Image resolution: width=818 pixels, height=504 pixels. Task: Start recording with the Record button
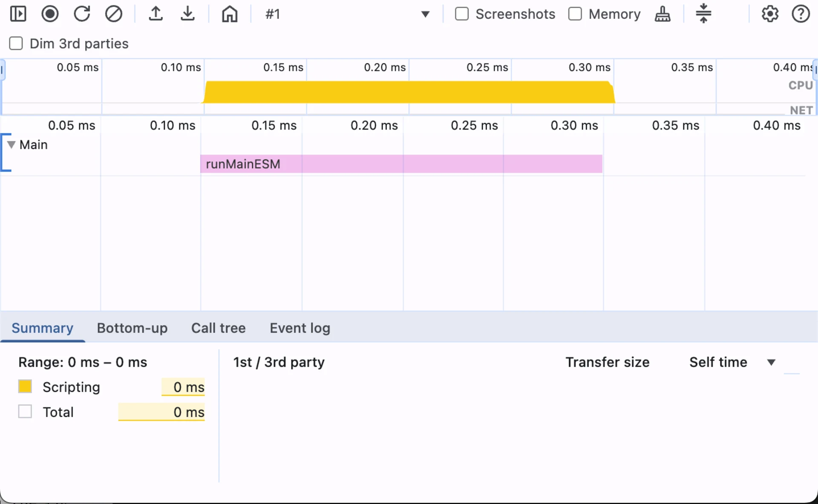pyautogui.click(x=50, y=14)
